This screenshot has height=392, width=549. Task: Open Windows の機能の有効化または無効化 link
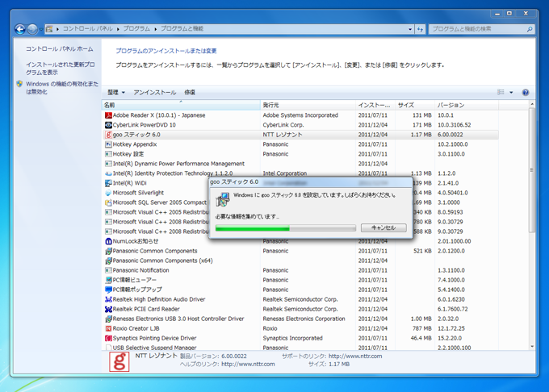pyautogui.click(x=62, y=88)
